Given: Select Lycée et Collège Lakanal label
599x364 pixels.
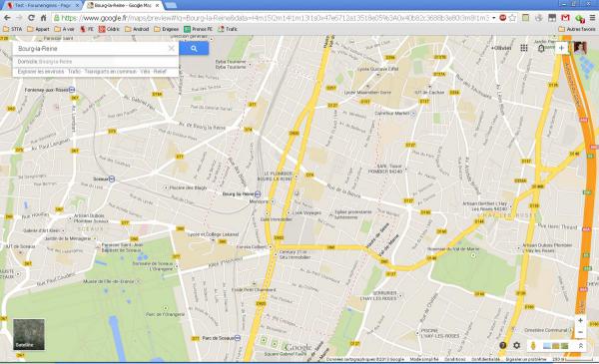Looking at the screenshot, I should [214, 234].
